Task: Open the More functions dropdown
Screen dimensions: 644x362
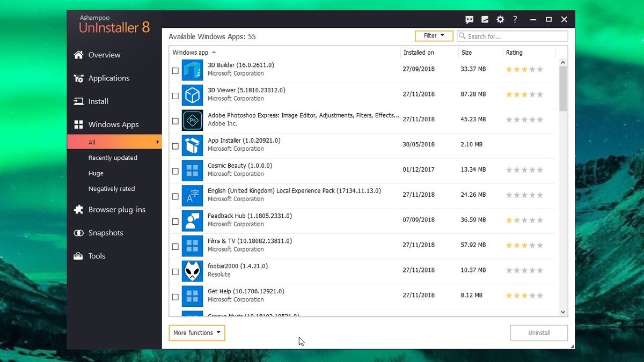Action: 196,333
